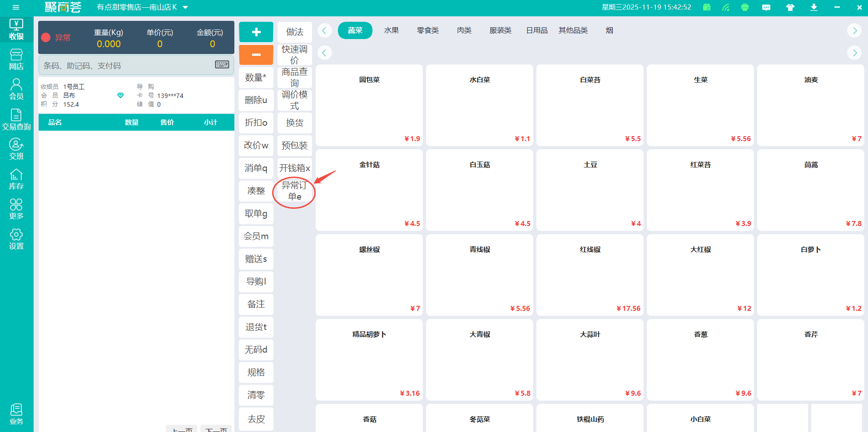The width and height of the screenshot is (868, 432).
Task: Click the member diamond level icon
Action: (120, 95)
